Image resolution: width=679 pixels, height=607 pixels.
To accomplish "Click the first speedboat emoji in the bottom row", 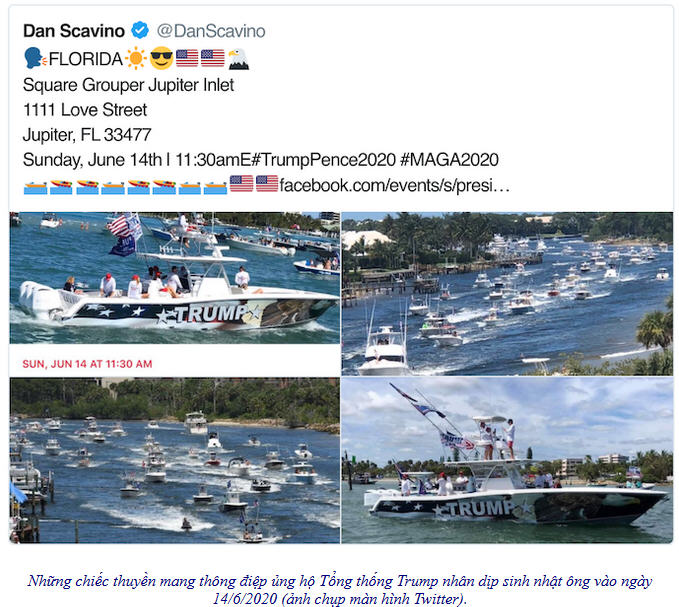I will [x=61, y=187].
